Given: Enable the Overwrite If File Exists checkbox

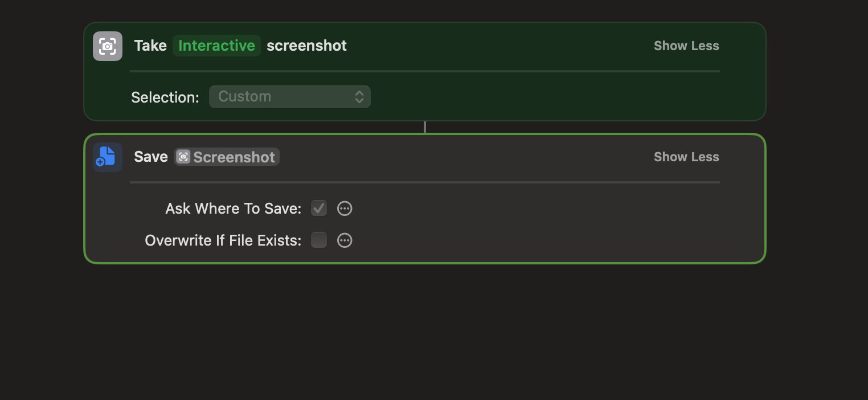Looking at the screenshot, I should [x=319, y=240].
